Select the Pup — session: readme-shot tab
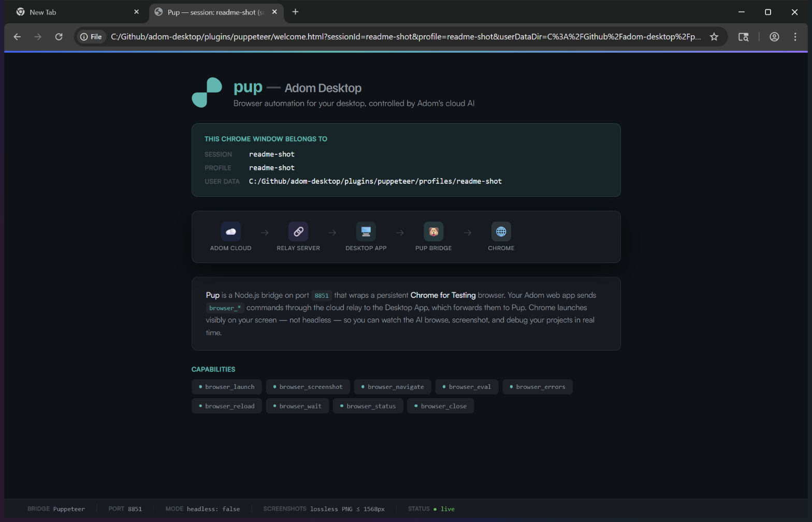This screenshot has height=522, width=812. pyautogui.click(x=216, y=12)
